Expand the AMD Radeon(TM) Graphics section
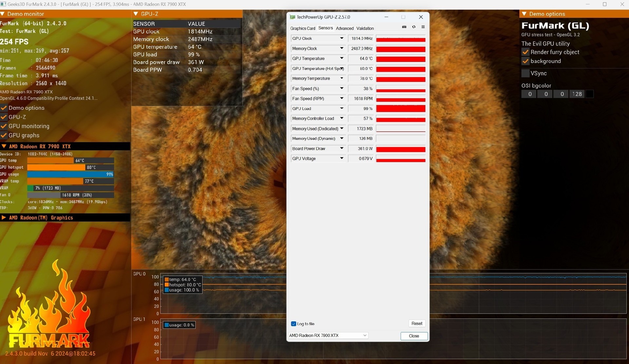The height and width of the screenshot is (364, 629). click(4, 218)
